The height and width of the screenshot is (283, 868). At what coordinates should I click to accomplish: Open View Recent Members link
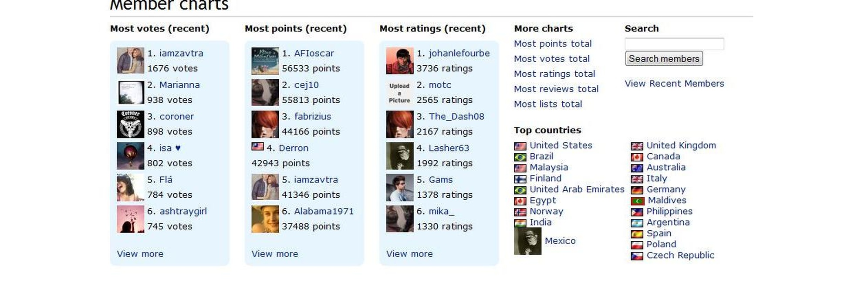[674, 84]
